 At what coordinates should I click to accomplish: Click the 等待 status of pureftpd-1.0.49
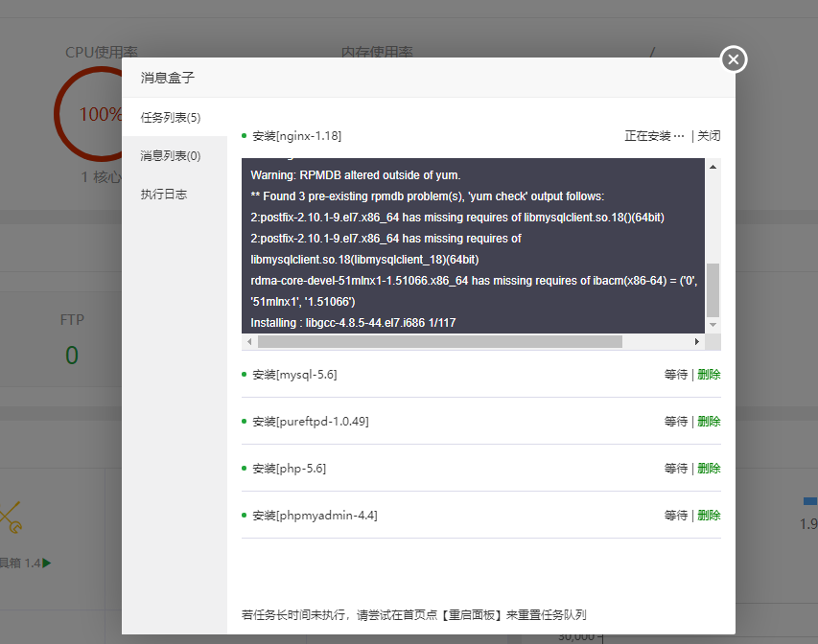click(x=676, y=422)
